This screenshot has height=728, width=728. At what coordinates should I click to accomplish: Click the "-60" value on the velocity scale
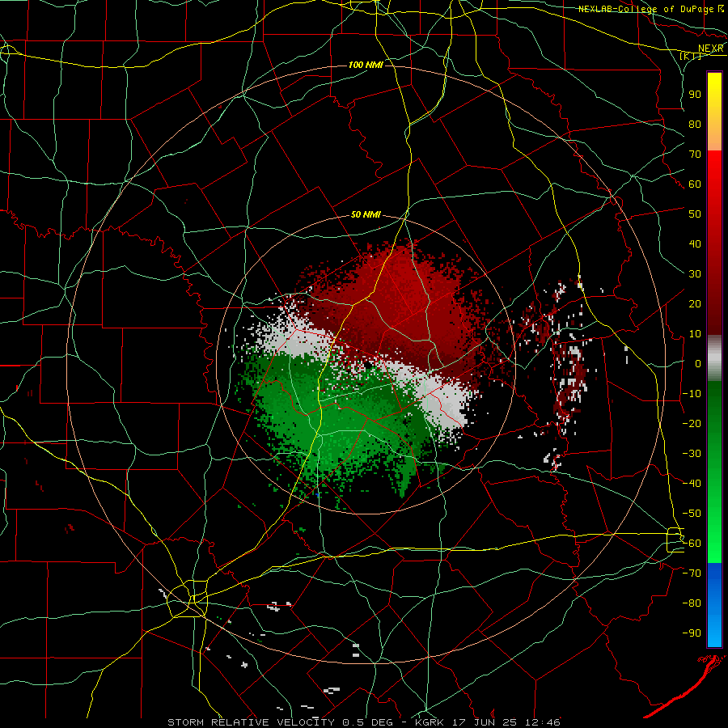click(x=692, y=544)
